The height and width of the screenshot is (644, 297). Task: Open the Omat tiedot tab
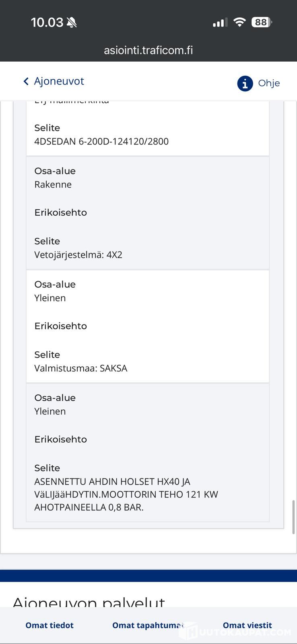pyautogui.click(x=49, y=625)
